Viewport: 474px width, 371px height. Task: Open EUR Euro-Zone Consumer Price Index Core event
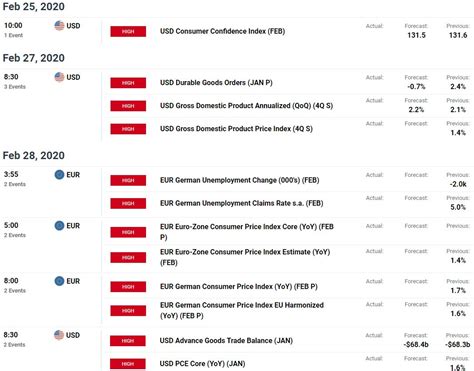tap(247, 232)
